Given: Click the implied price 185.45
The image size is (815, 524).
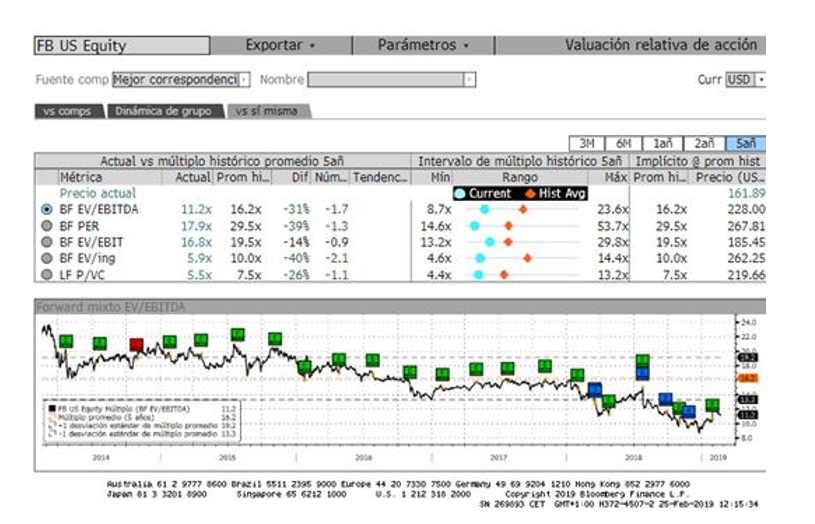Looking at the screenshot, I should tap(746, 242).
